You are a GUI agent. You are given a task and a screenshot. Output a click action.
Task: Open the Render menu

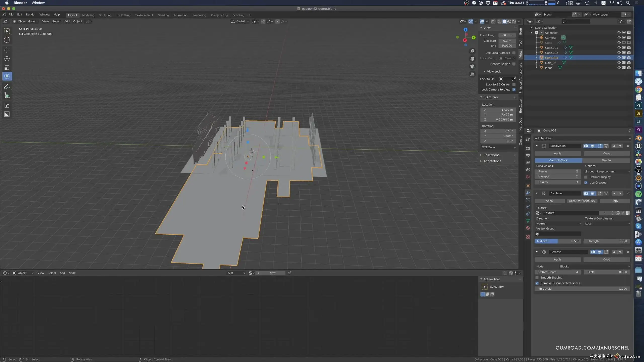pyautogui.click(x=31, y=15)
